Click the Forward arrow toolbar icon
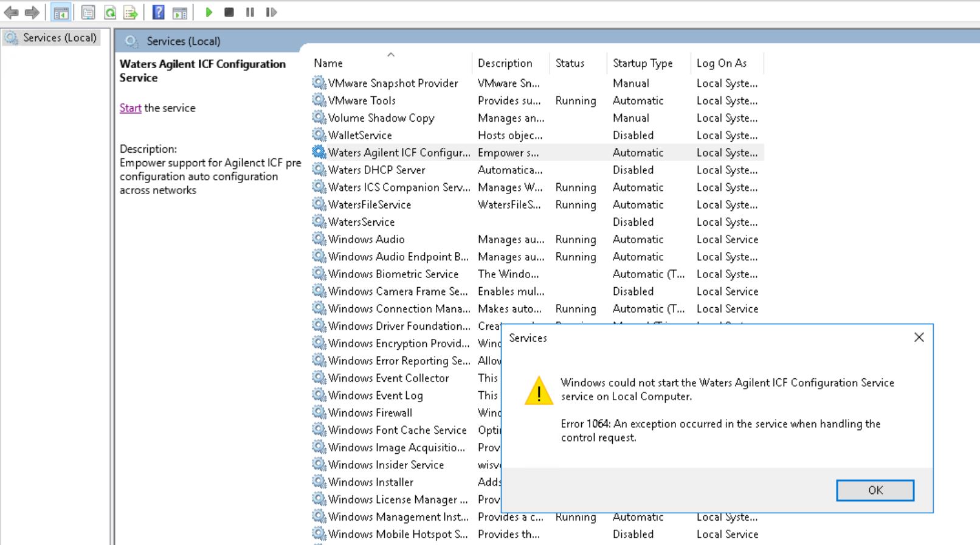980x545 pixels. 32,12
